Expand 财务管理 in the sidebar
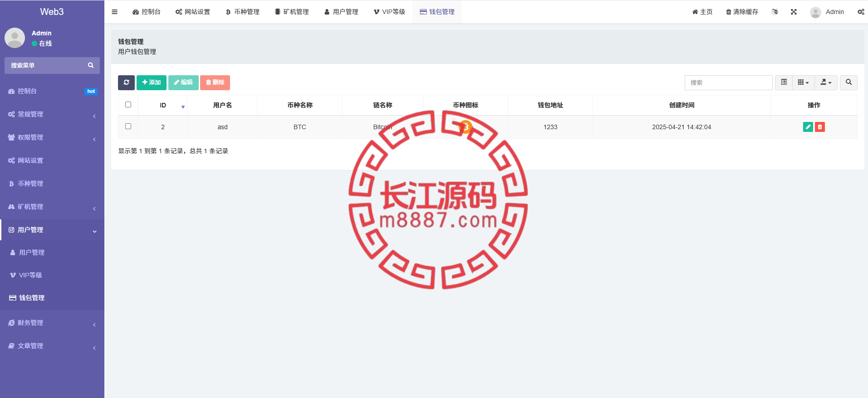This screenshot has width=868, height=398. (x=52, y=323)
